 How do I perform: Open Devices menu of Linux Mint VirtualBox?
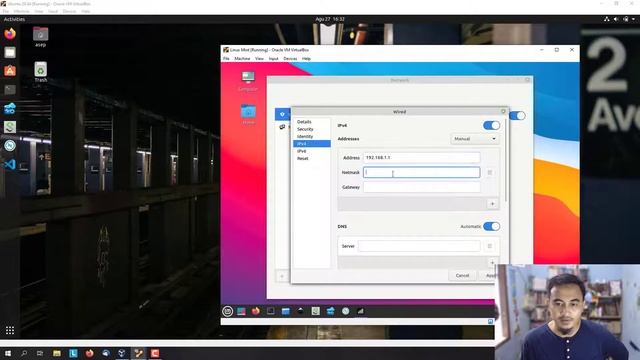(x=290, y=59)
